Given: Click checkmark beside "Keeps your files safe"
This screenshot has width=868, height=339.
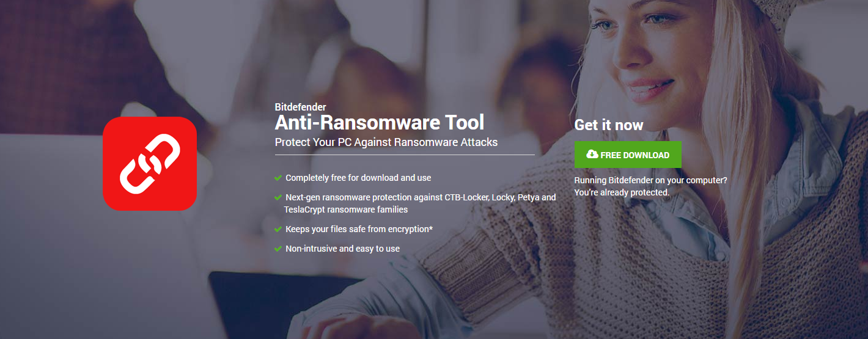Looking at the screenshot, I should (x=278, y=230).
